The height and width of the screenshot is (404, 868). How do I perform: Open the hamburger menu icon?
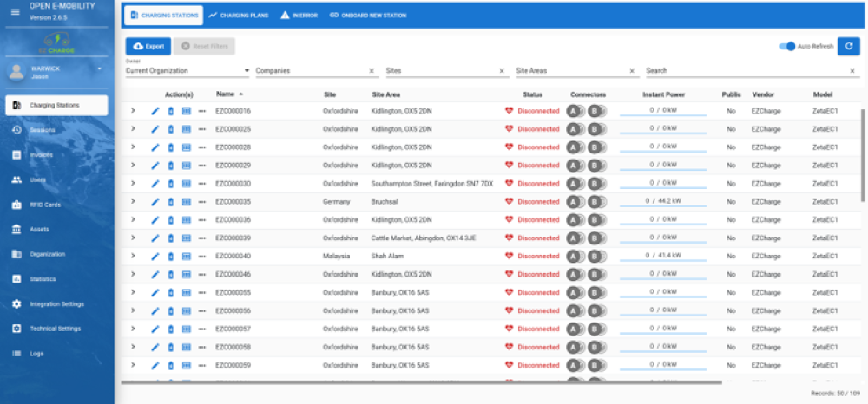pyautogui.click(x=15, y=11)
